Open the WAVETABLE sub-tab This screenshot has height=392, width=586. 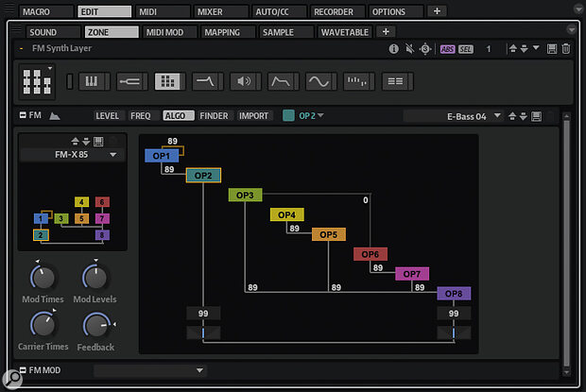[345, 32]
